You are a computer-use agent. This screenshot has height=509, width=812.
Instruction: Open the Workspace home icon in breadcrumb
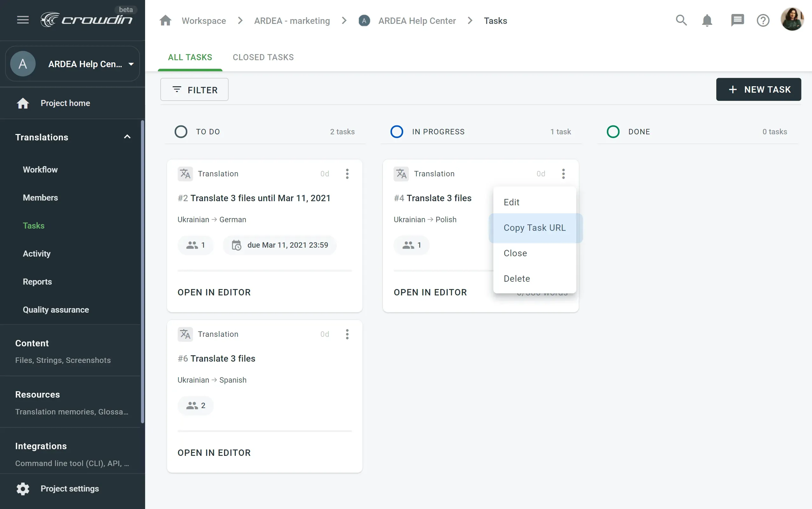pos(165,20)
